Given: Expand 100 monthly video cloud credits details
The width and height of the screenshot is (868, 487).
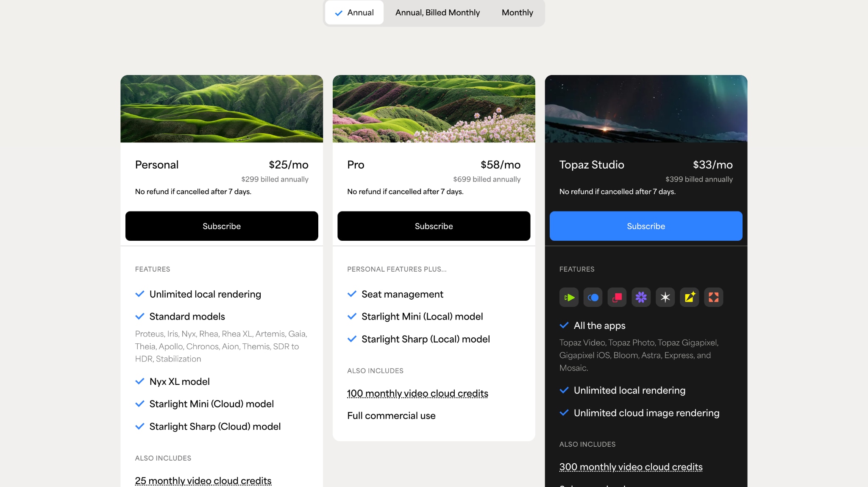Looking at the screenshot, I should coord(417,393).
